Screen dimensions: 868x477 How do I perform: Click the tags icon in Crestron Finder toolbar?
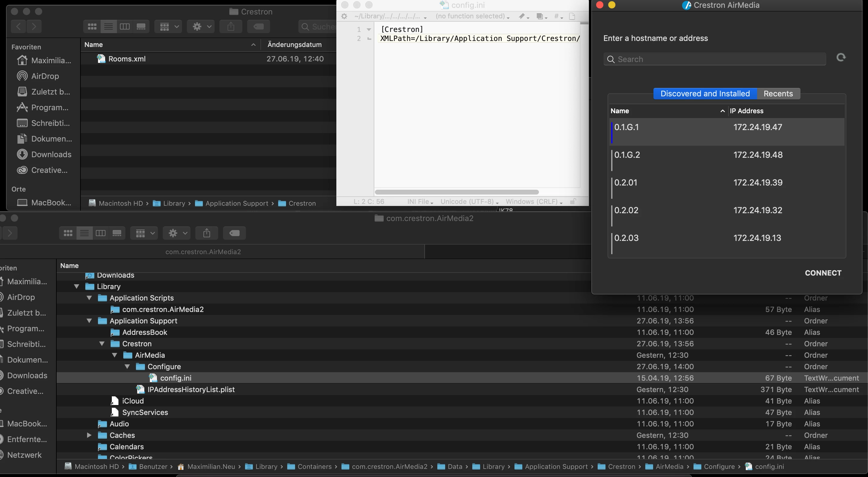click(x=259, y=26)
